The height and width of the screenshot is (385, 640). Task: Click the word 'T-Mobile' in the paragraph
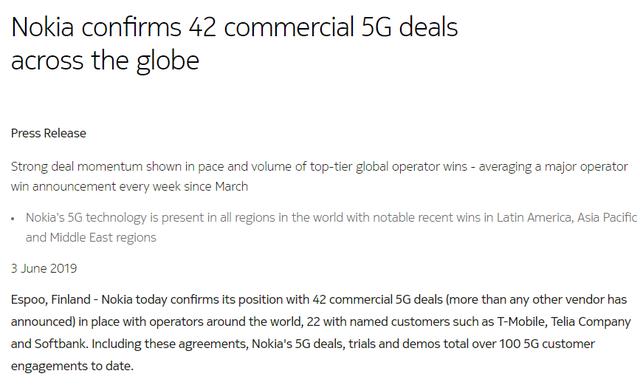tap(521, 322)
